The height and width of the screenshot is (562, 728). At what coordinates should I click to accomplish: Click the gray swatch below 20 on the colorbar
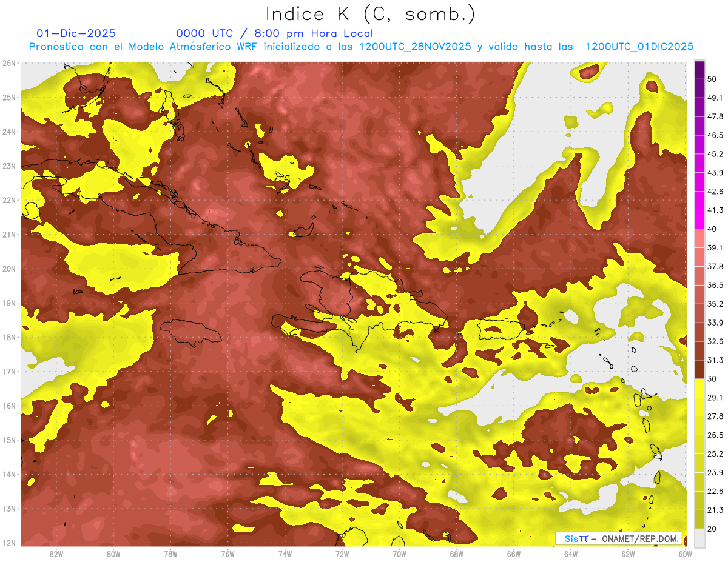(699, 537)
